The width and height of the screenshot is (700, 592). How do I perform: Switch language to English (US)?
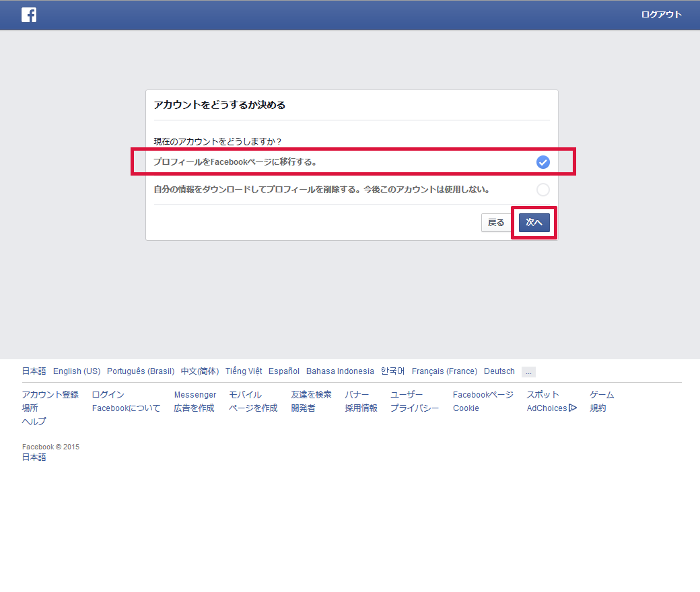click(77, 371)
